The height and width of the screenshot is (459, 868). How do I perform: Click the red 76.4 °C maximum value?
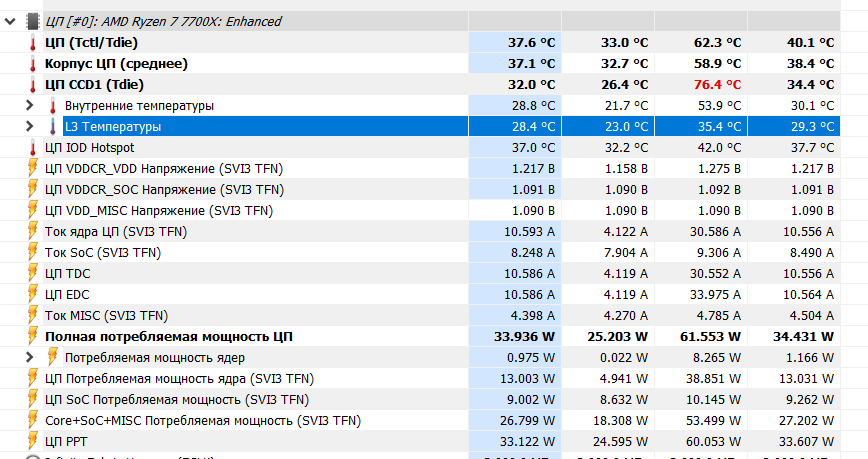(x=718, y=84)
